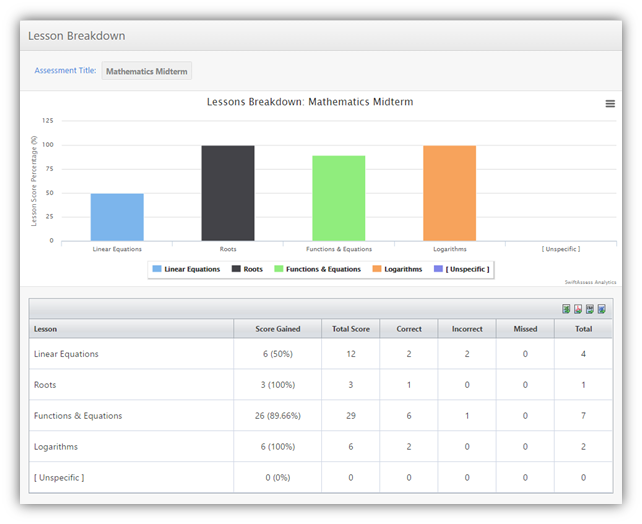The image size is (642, 524).
Task: Toggle Functions & Equations legend item
Action: pyautogui.click(x=317, y=269)
